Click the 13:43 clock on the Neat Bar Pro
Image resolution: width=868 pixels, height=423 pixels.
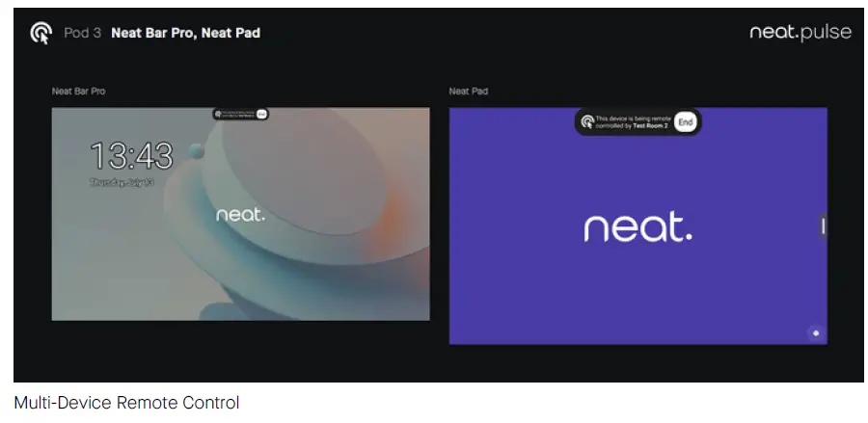[x=132, y=155]
